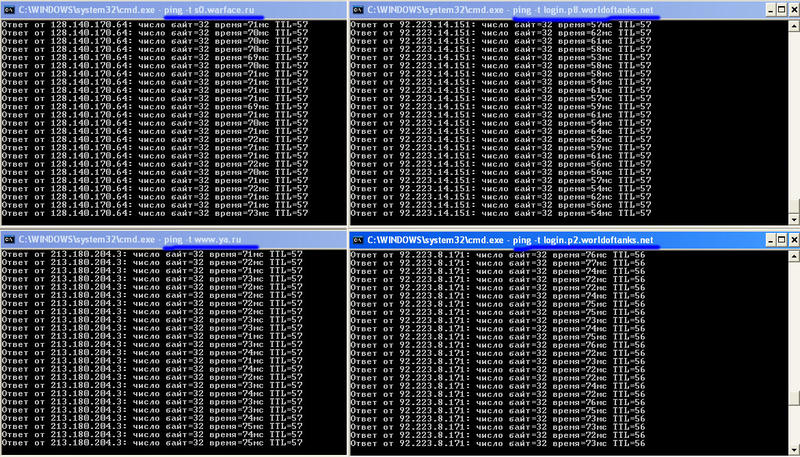Click cmd icon of login.p2.worldoftanks.net window
Screen dimensions: 800x457
pyautogui.click(x=359, y=239)
